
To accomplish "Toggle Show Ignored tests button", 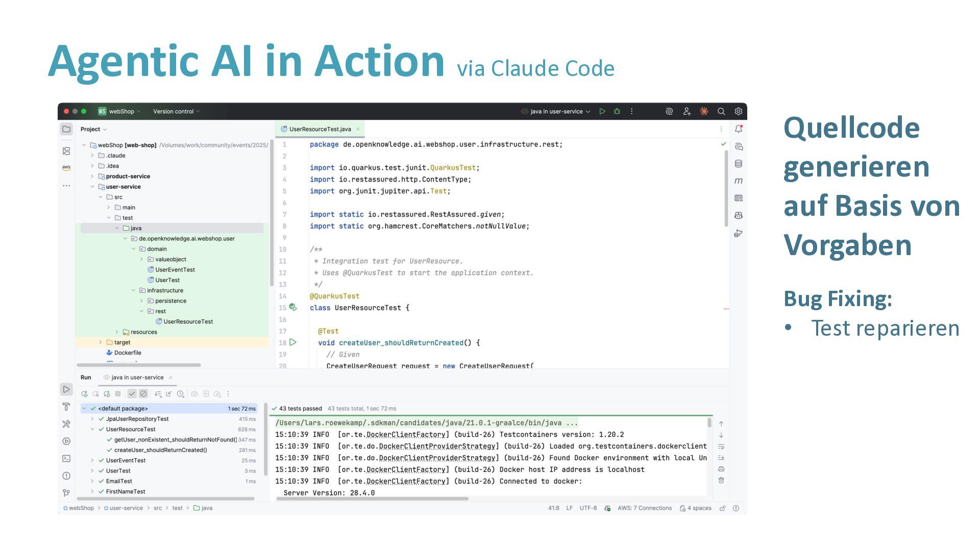I will point(143,394).
